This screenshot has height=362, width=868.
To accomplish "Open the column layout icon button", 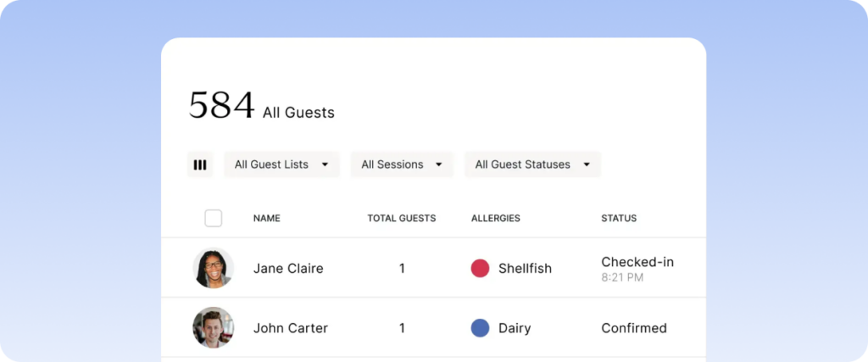I will (200, 165).
